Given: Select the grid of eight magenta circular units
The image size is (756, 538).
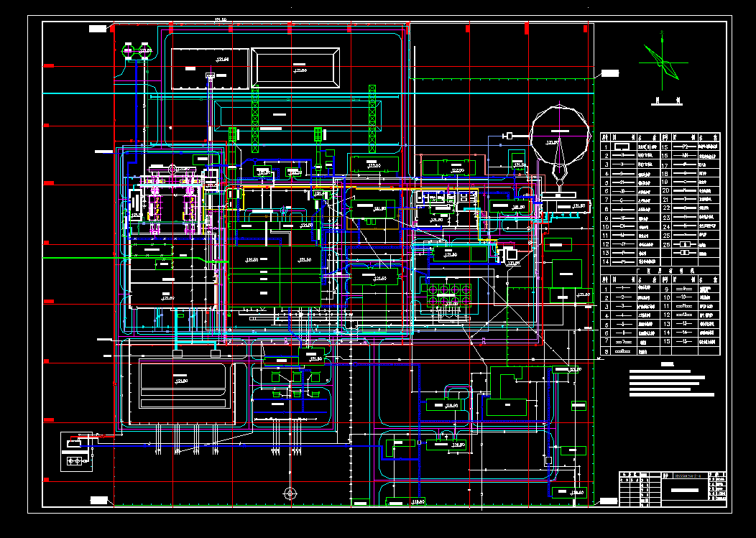Looking at the screenshot, I should point(449,295).
